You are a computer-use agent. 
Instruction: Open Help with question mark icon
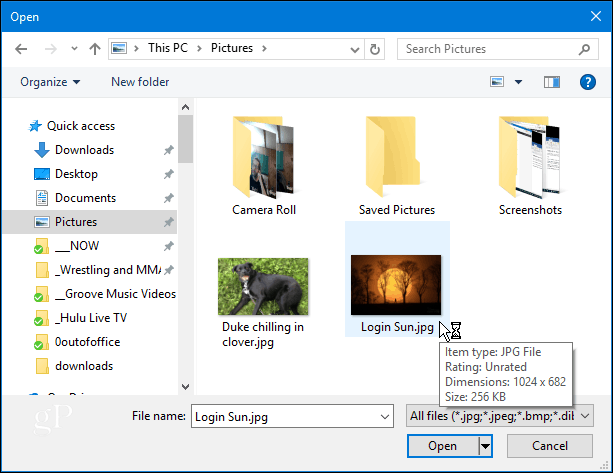click(x=588, y=82)
